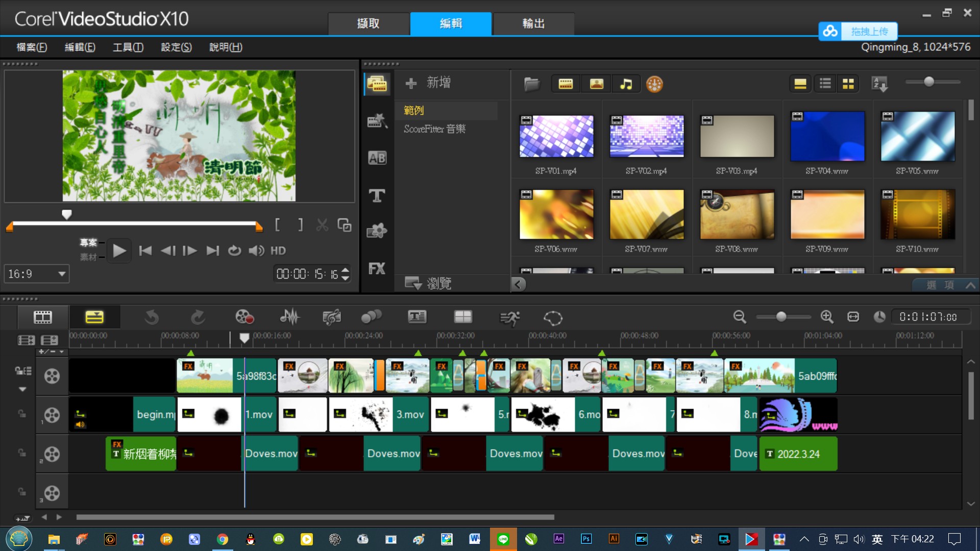Jump to the End of preview
Image resolution: width=980 pixels, height=551 pixels.
pyautogui.click(x=212, y=251)
